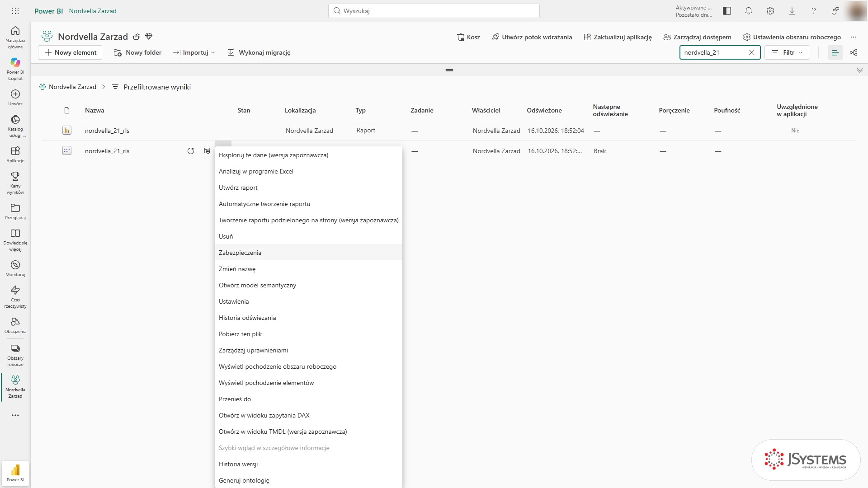Open the app launcher waffle icon
This screenshot has width=868, height=488.
pyautogui.click(x=15, y=11)
